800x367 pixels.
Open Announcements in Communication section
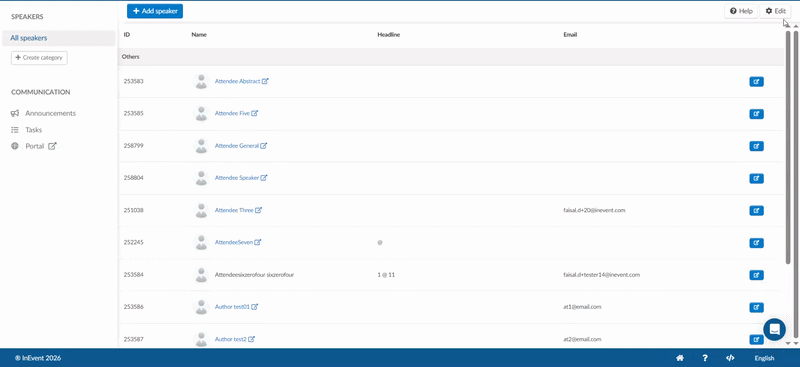(x=51, y=113)
